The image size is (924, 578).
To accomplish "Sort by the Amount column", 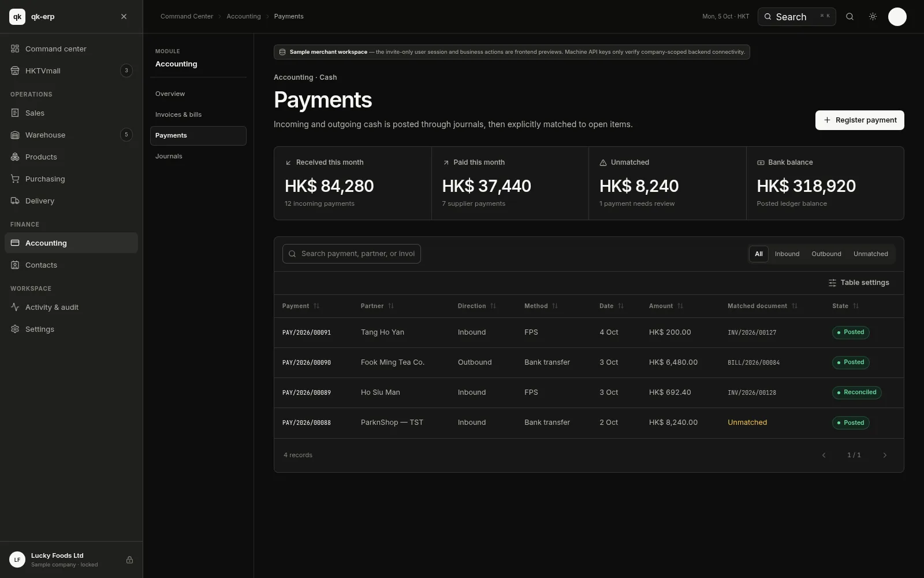I will 666,306.
